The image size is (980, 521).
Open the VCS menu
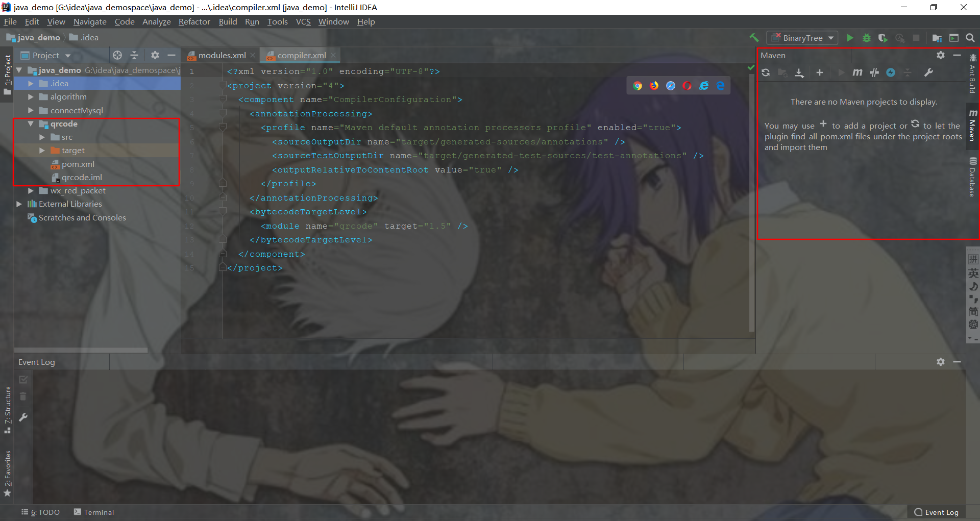pyautogui.click(x=303, y=21)
